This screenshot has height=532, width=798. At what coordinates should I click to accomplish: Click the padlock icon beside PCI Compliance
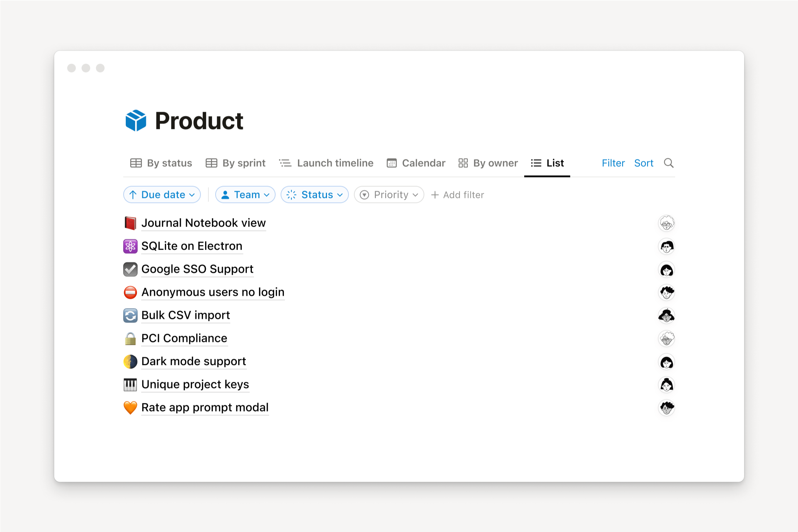coord(130,338)
